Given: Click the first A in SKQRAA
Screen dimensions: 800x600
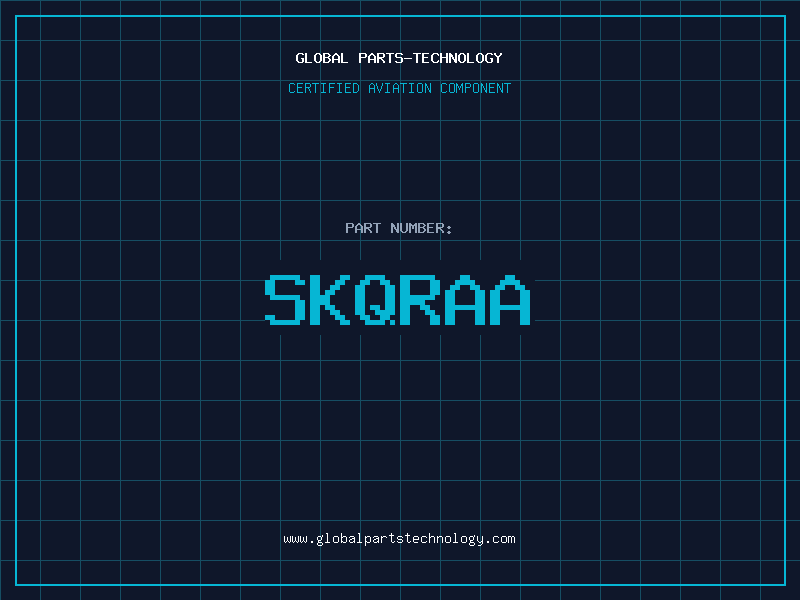Looking at the screenshot, I should (465, 299).
